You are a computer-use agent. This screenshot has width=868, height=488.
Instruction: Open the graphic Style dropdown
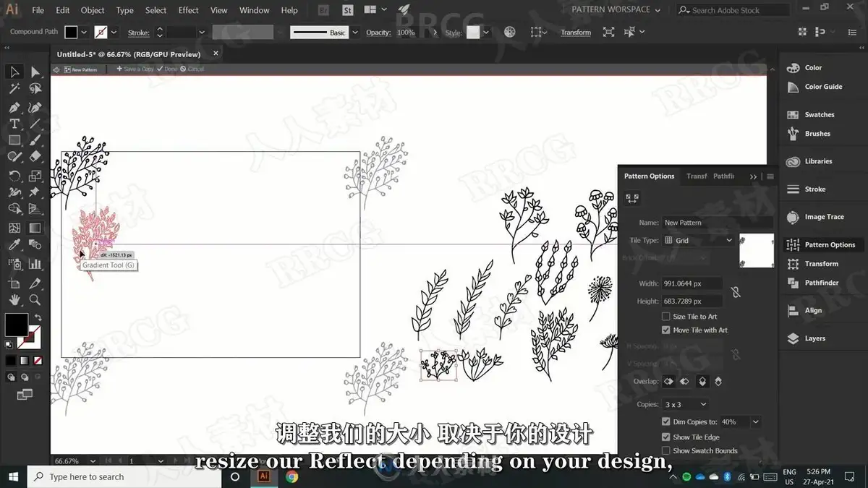point(487,33)
